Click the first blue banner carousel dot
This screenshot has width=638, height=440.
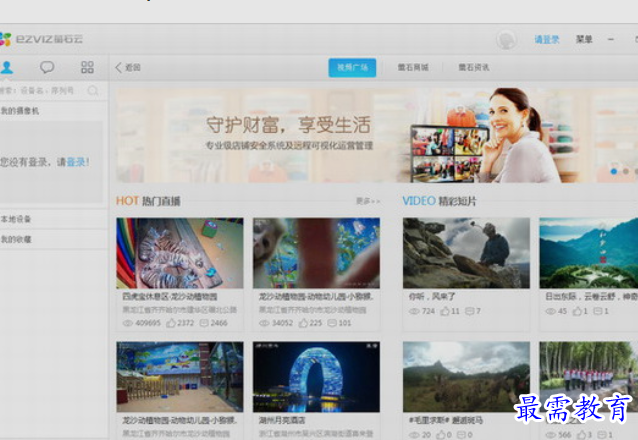(614, 171)
